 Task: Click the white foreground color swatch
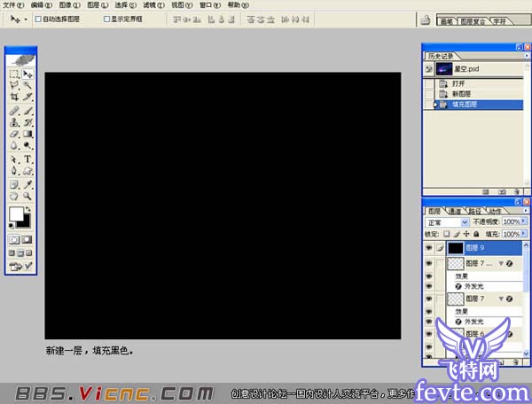pyautogui.click(x=16, y=214)
